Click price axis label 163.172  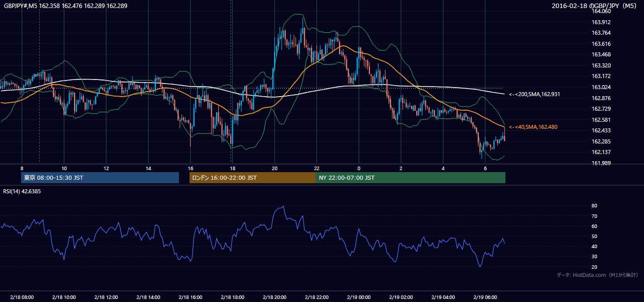click(x=601, y=76)
